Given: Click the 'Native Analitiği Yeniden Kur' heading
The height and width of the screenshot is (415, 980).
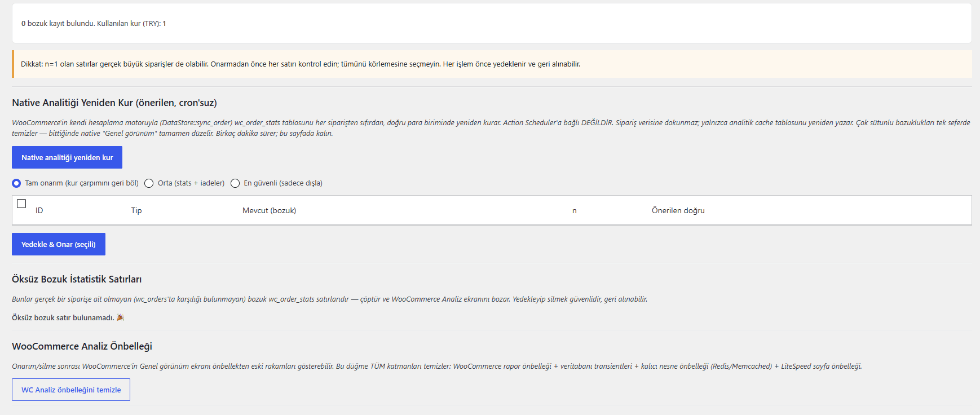Looking at the screenshot, I should click(114, 103).
